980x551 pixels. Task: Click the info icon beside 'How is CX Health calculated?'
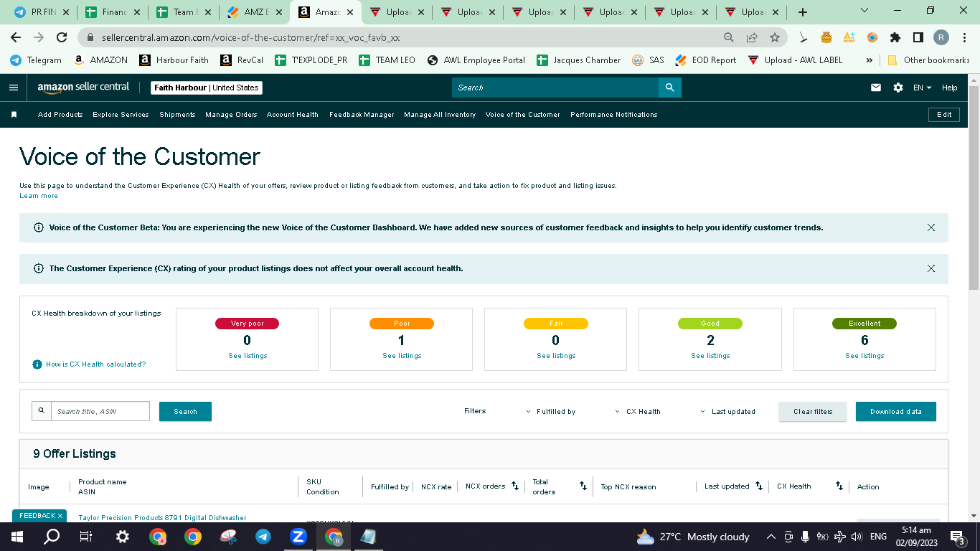(37, 364)
